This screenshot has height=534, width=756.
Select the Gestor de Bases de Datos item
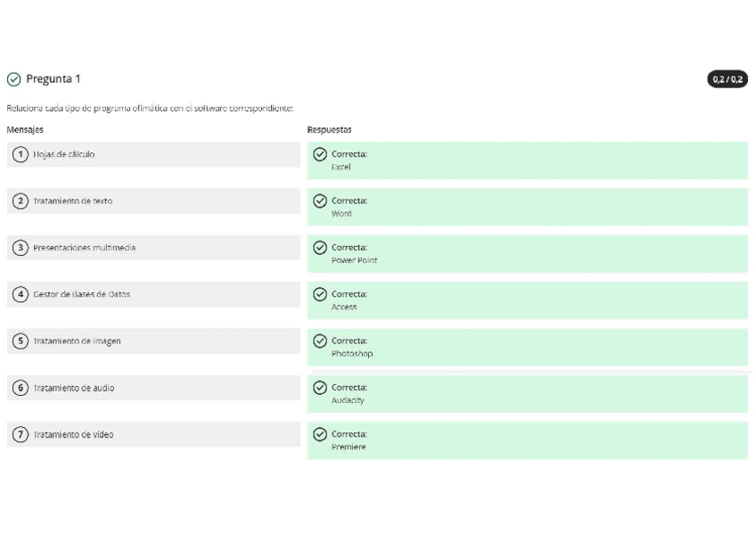tap(153, 294)
